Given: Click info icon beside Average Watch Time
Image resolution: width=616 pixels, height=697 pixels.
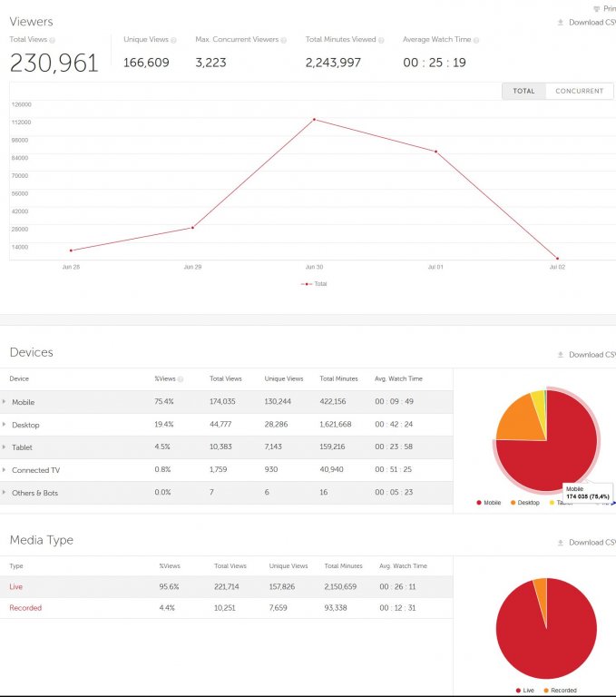Looking at the screenshot, I should point(476,40).
